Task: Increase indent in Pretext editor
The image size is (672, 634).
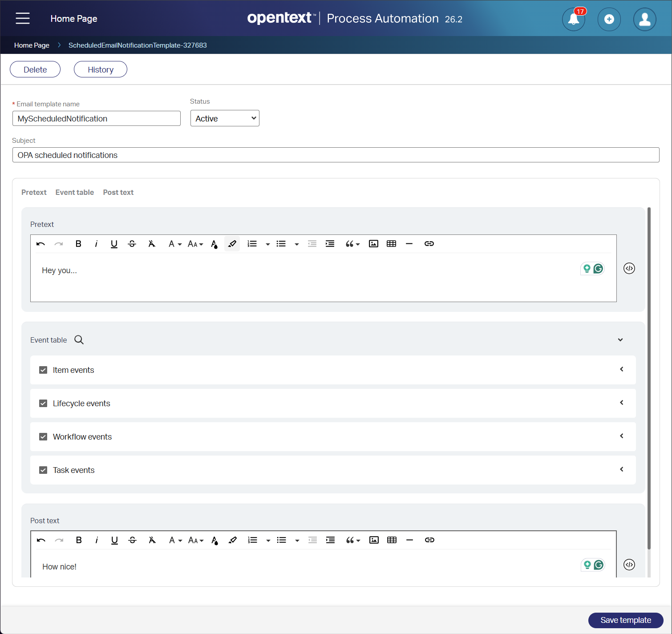Action: [x=330, y=244]
